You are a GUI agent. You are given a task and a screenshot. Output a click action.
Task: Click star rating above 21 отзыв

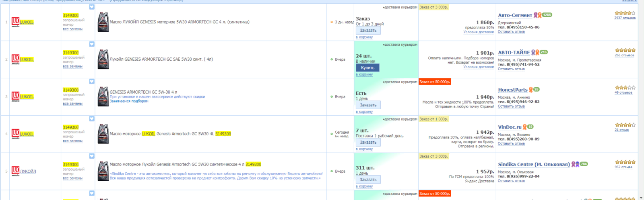(625, 125)
